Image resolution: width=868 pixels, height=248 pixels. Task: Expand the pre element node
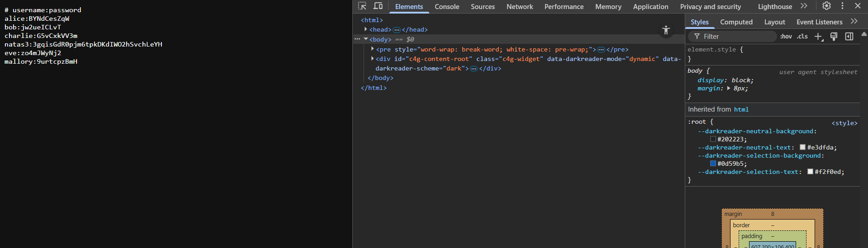[x=372, y=49]
